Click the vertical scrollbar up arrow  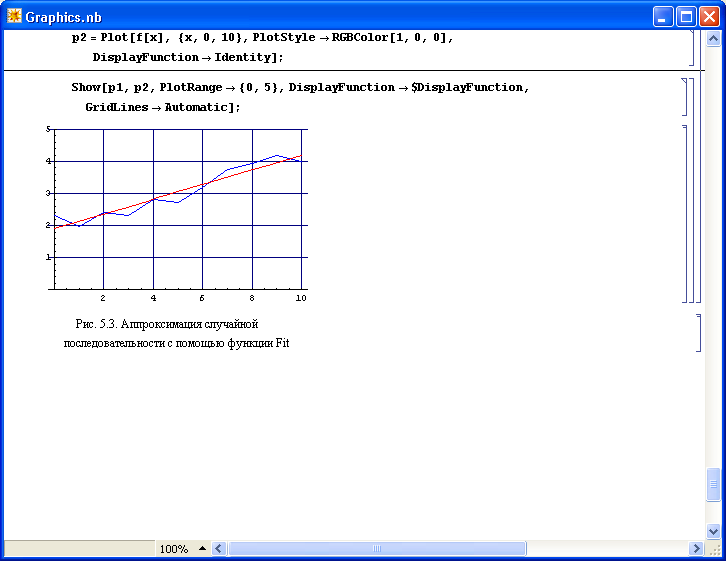click(x=713, y=39)
